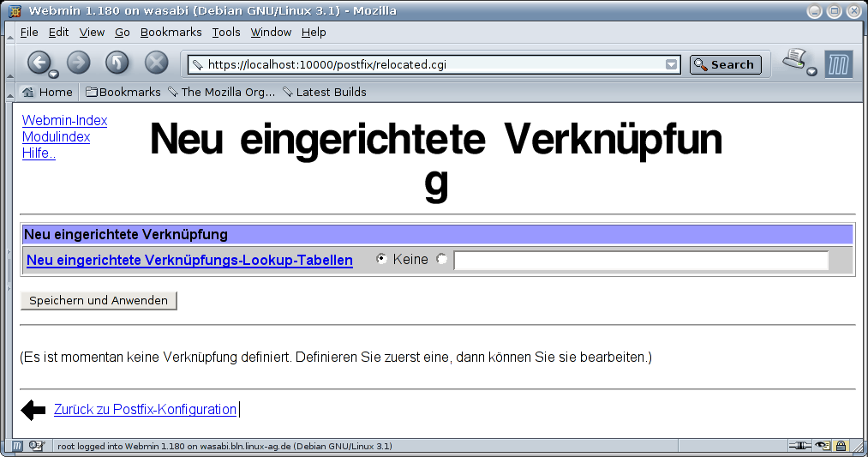
Task: Open the Edit menu
Action: [58, 32]
